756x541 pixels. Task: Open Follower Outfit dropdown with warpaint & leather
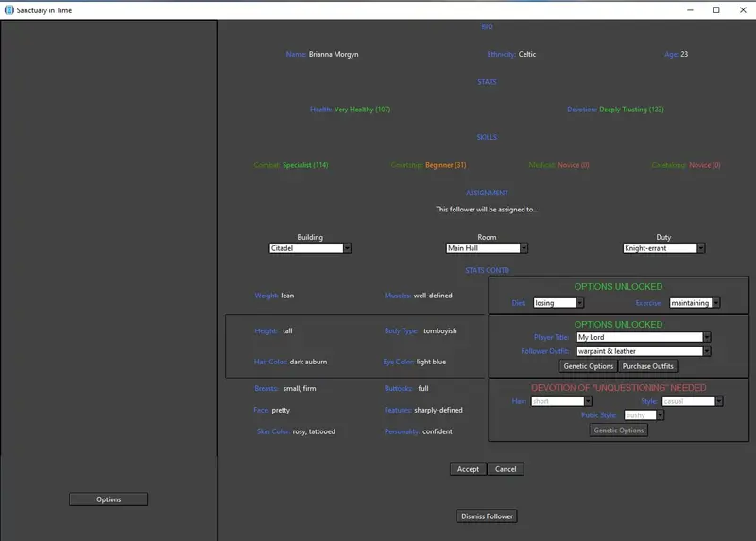pyautogui.click(x=644, y=351)
